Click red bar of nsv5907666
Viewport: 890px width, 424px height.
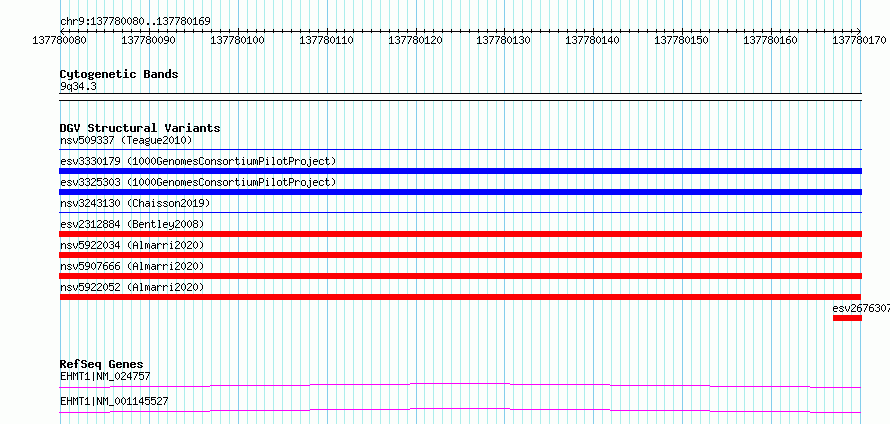[460, 276]
